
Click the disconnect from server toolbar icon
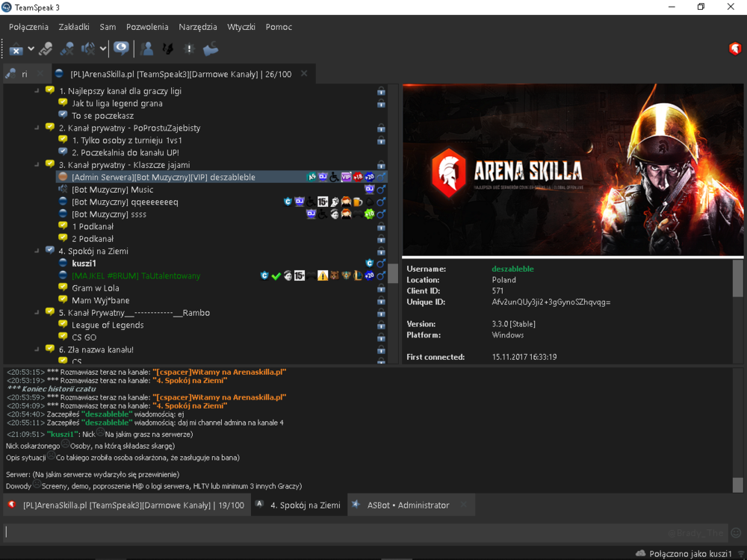pyautogui.click(x=16, y=49)
